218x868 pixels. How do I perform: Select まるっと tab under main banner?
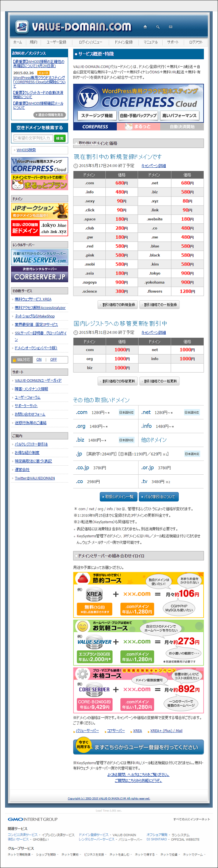pyautogui.click(x=139, y=127)
